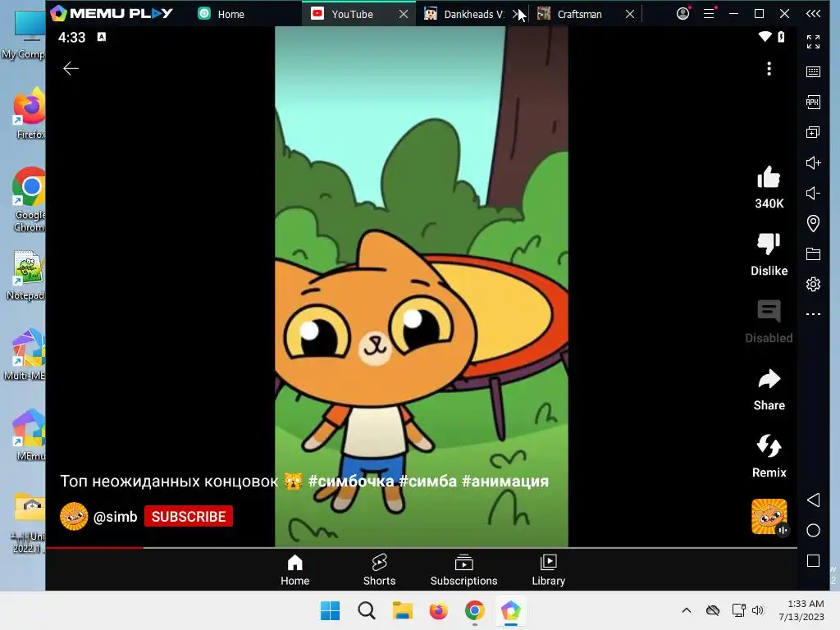Like the Short with thumbs up icon
840x630 pixels.
pos(769,177)
